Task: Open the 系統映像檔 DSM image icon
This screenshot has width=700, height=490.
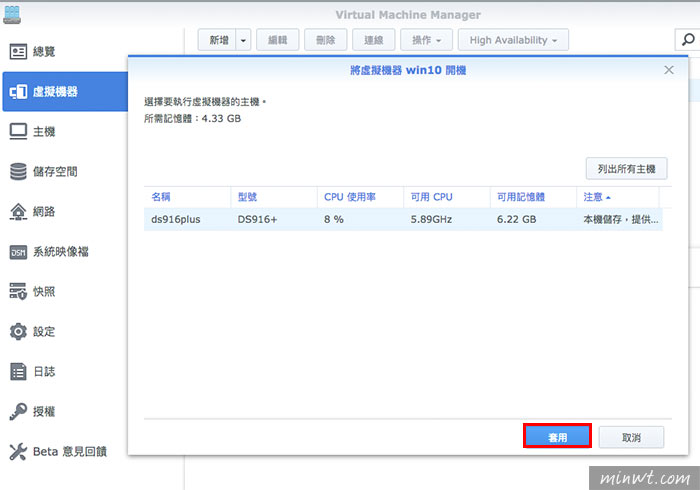Action: pos(18,252)
